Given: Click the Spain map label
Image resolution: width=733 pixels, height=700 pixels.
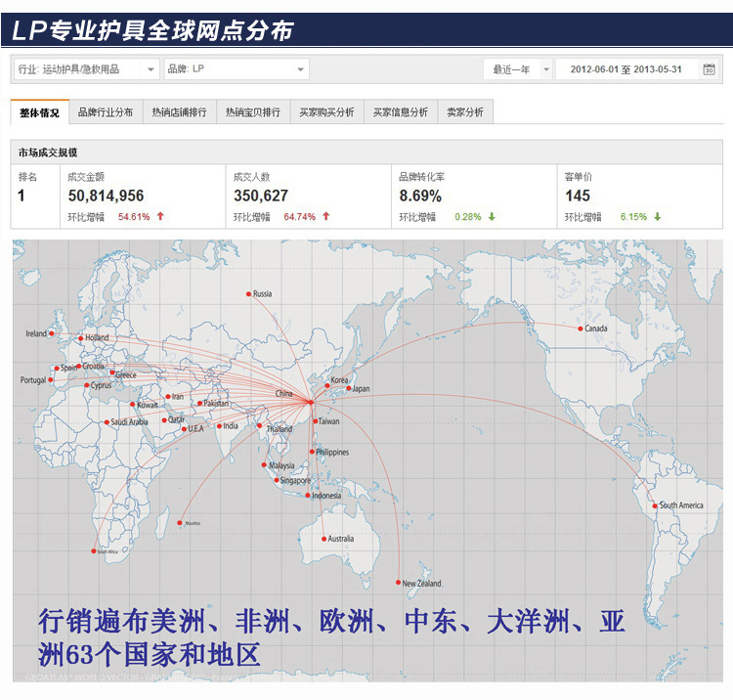Looking at the screenshot, I should [68, 368].
